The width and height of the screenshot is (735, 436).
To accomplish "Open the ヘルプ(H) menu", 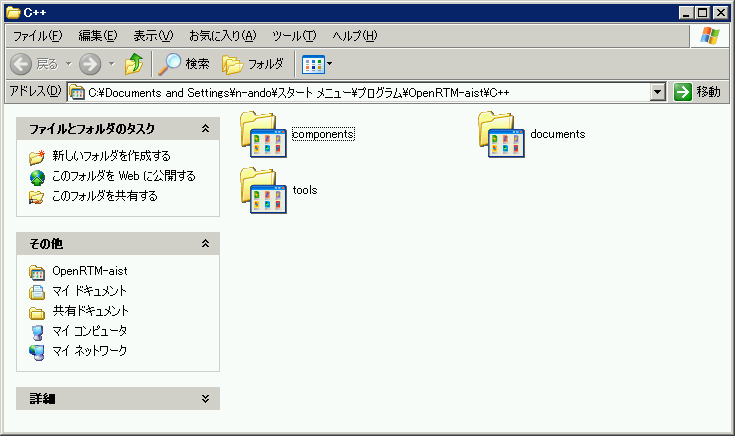I will coord(355,36).
